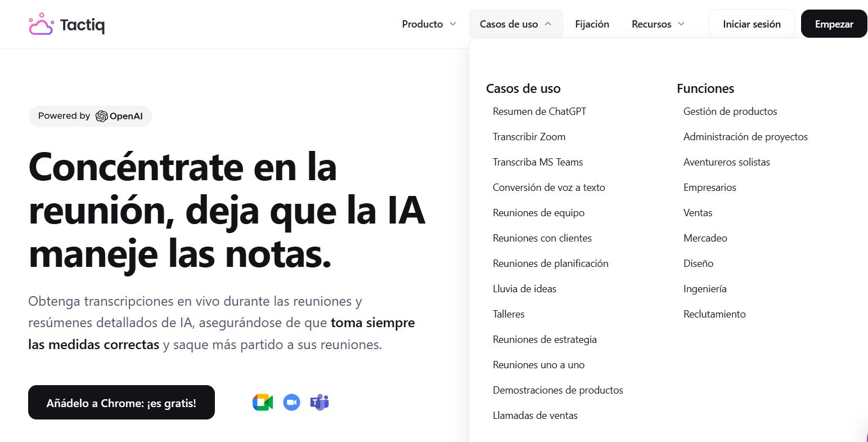Select Transcriba MS Teams entry
The width and height of the screenshot is (868, 442).
point(538,162)
